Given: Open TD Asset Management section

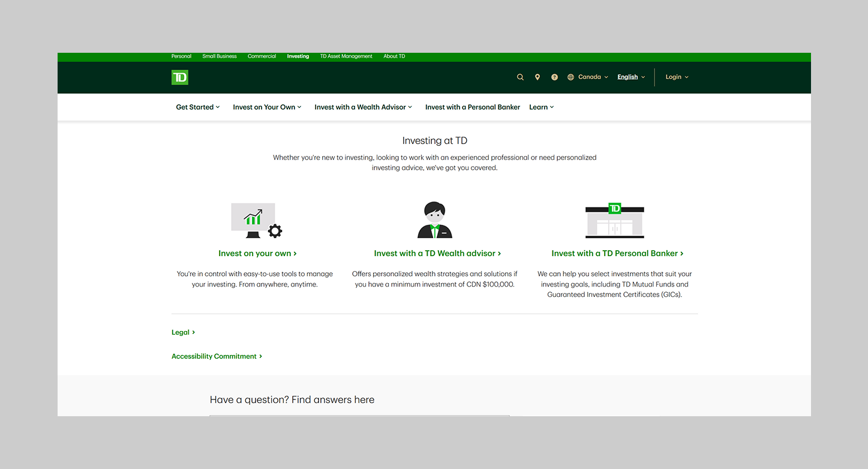Looking at the screenshot, I should (x=346, y=56).
